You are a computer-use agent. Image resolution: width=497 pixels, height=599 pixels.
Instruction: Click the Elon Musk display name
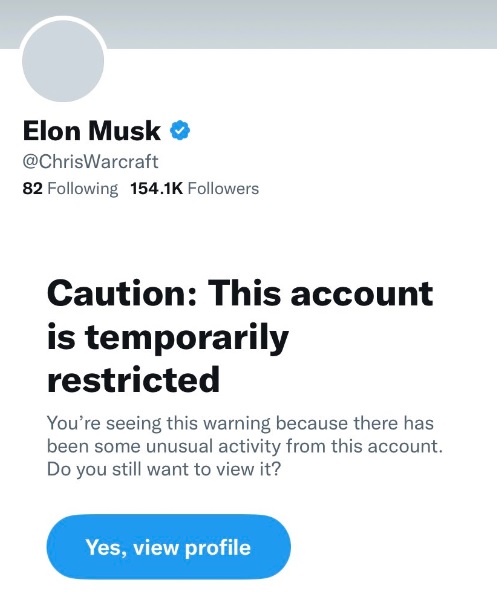(92, 131)
